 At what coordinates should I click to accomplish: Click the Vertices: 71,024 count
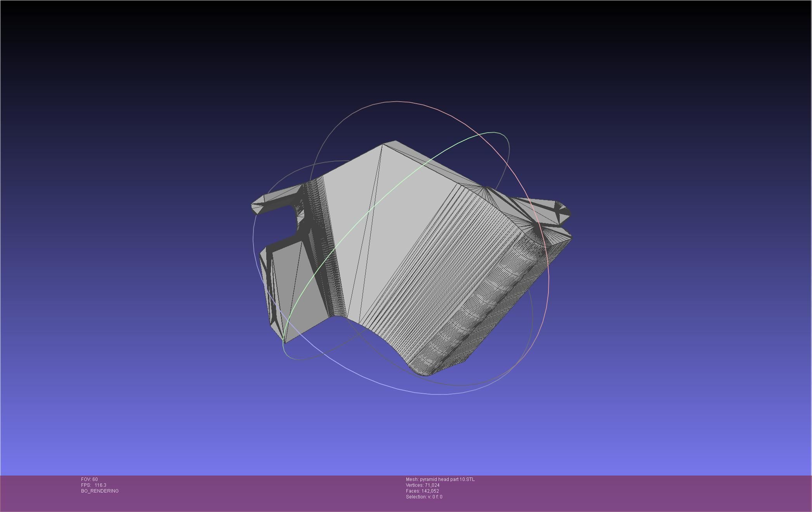[x=423, y=485]
